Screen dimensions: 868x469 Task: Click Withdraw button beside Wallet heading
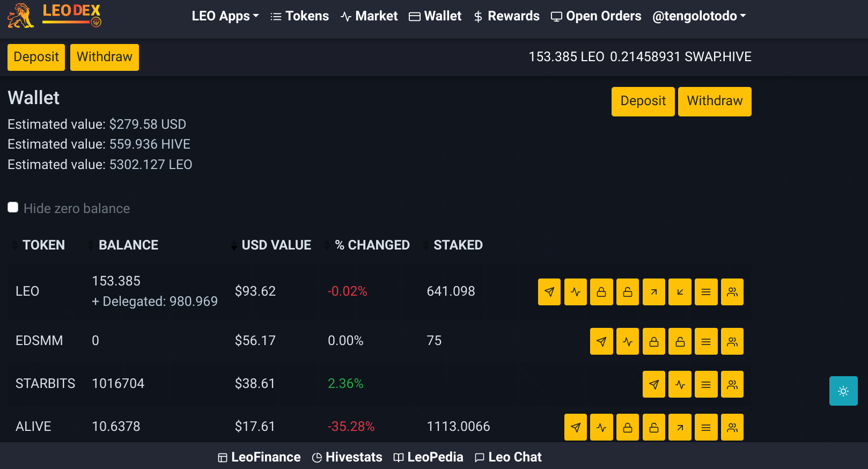(x=715, y=101)
